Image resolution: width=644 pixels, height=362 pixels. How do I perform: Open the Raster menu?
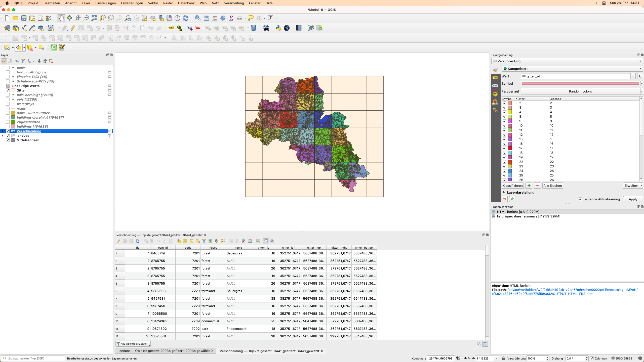(x=168, y=3)
